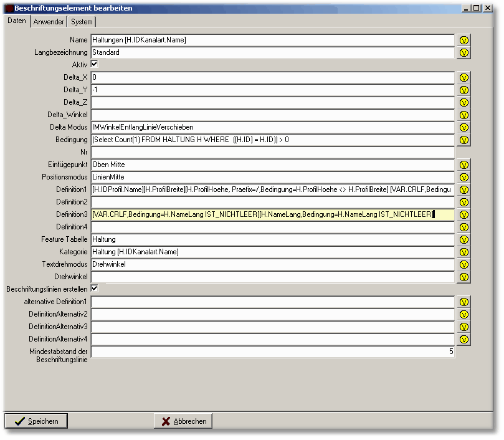Click the yellow V icon beside Name field
Screen dimensions: 504x440
pos(464,40)
